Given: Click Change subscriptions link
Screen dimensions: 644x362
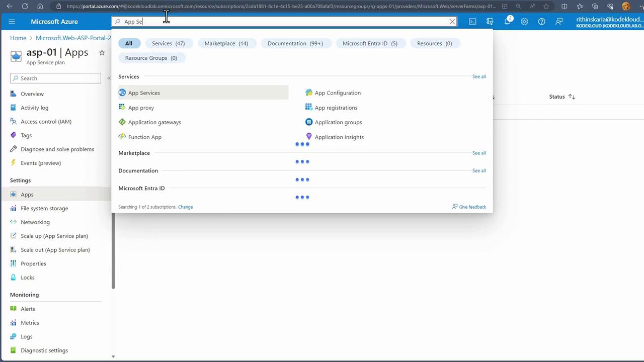Looking at the screenshot, I should click(x=185, y=207).
